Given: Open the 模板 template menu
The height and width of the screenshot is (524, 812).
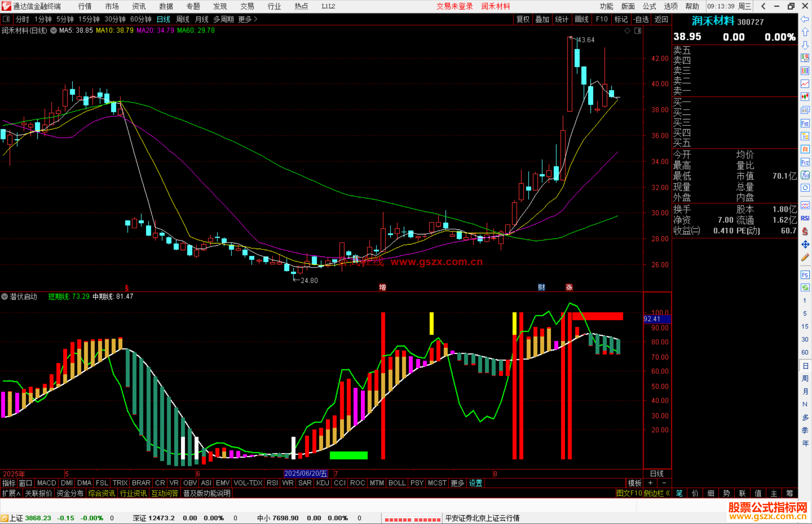Looking at the screenshot, I should coord(635,483).
